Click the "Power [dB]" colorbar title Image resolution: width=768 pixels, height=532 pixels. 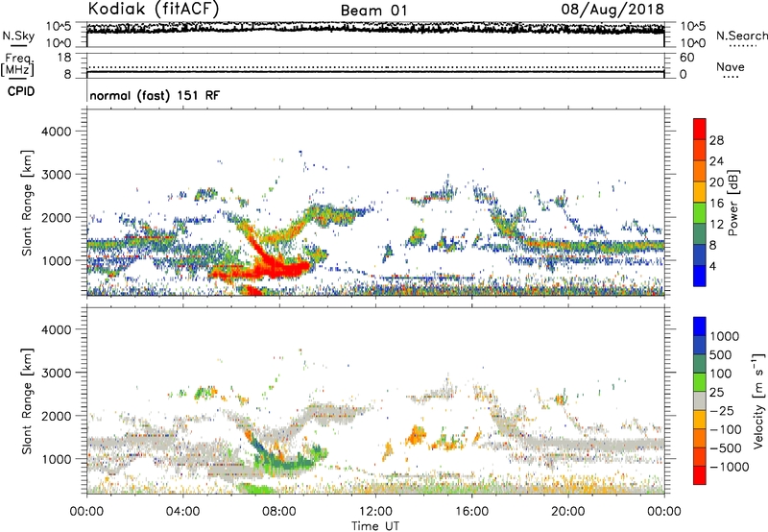[x=733, y=203]
